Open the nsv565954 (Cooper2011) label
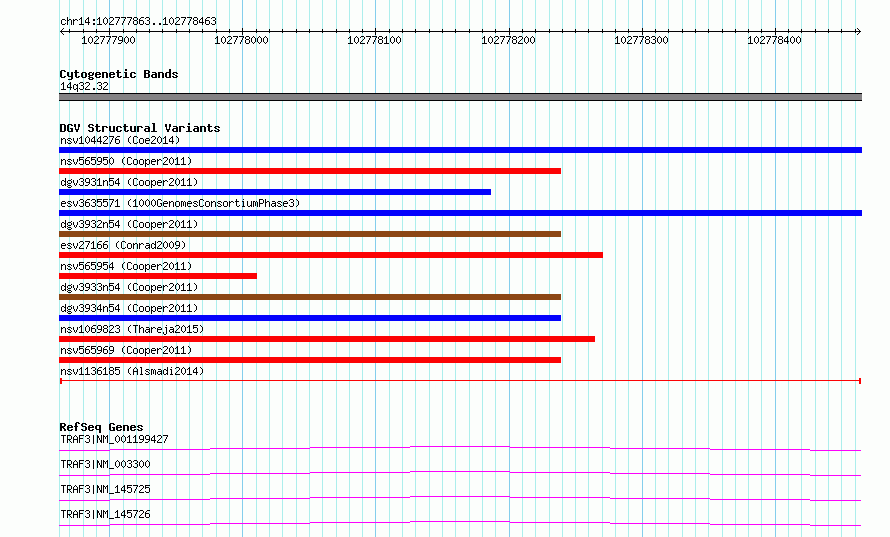The image size is (890, 537). 126,266
